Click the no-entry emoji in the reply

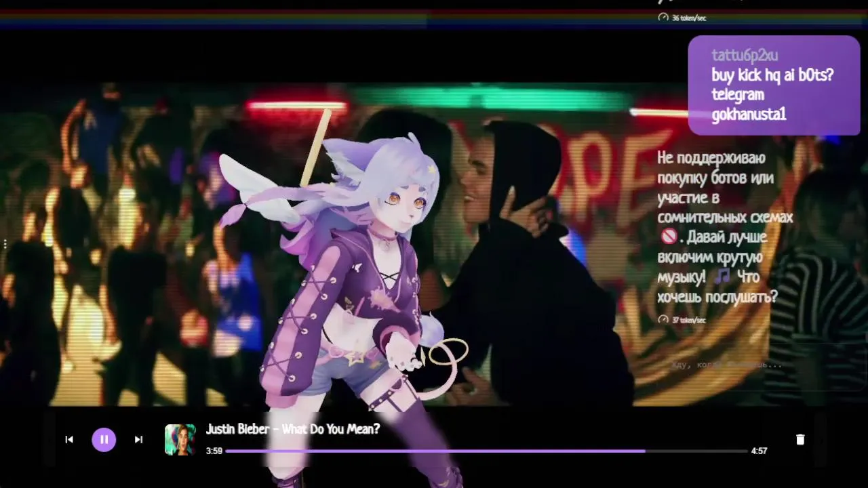pos(669,237)
